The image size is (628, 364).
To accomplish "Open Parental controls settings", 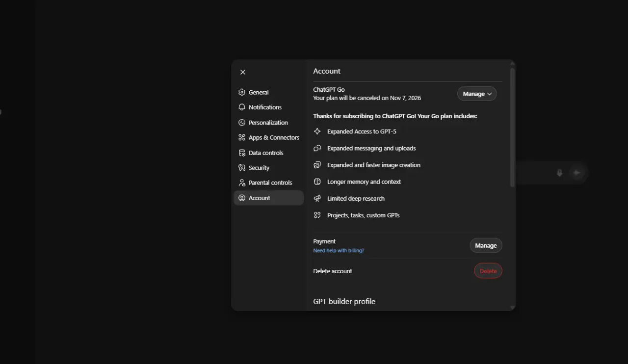I will pyautogui.click(x=269, y=182).
